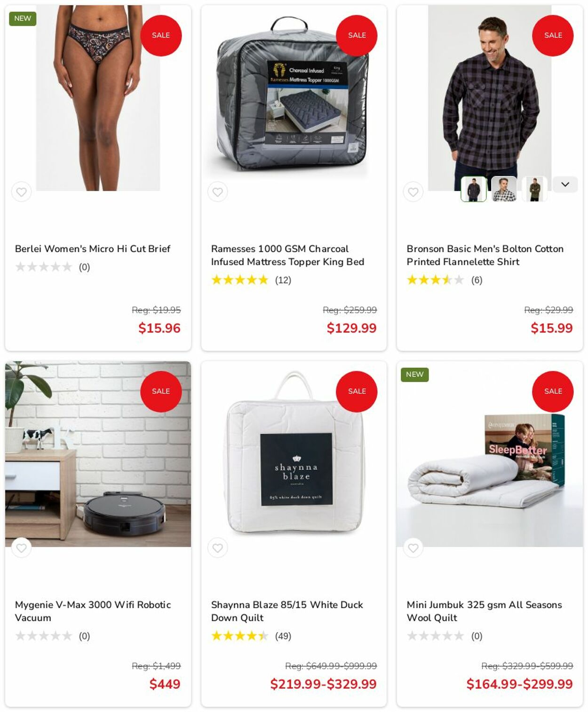Click heart icon on Shaynna Blaze Quilt
This screenshot has height=712, width=588.
tap(217, 548)
